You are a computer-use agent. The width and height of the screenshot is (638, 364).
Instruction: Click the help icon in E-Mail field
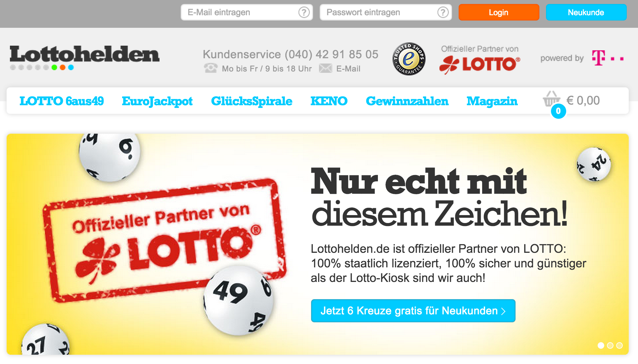(x=304, y=12)
